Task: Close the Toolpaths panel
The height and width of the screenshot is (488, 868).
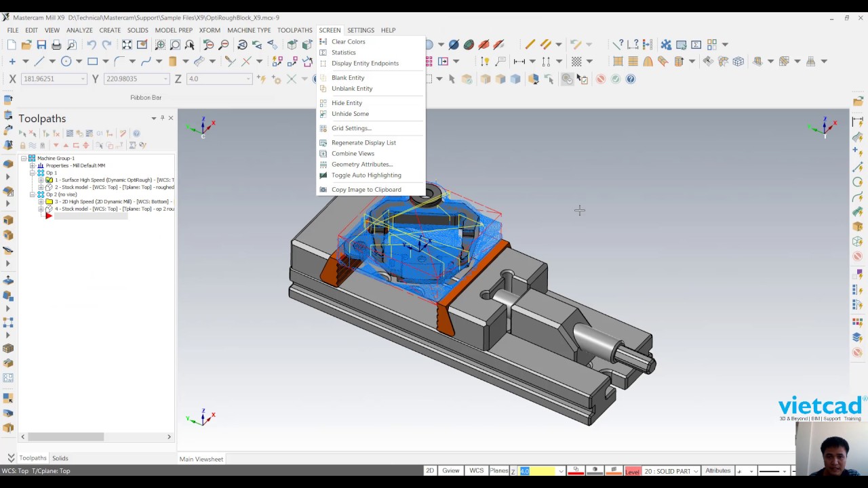Action: click(170, 118)
